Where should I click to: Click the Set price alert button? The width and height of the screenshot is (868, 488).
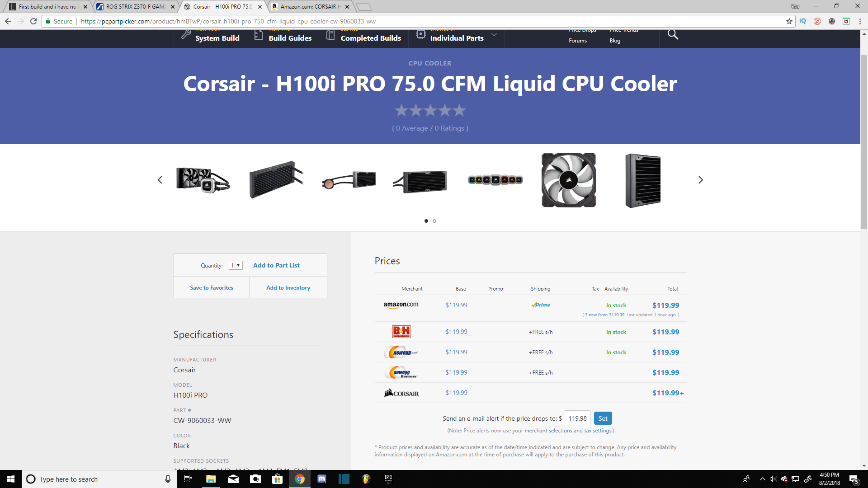[x=603, y=418]
